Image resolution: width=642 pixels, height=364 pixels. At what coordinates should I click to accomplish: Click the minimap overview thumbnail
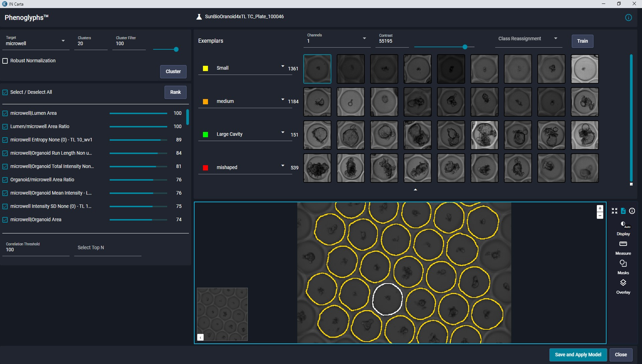tap(222, 314)
